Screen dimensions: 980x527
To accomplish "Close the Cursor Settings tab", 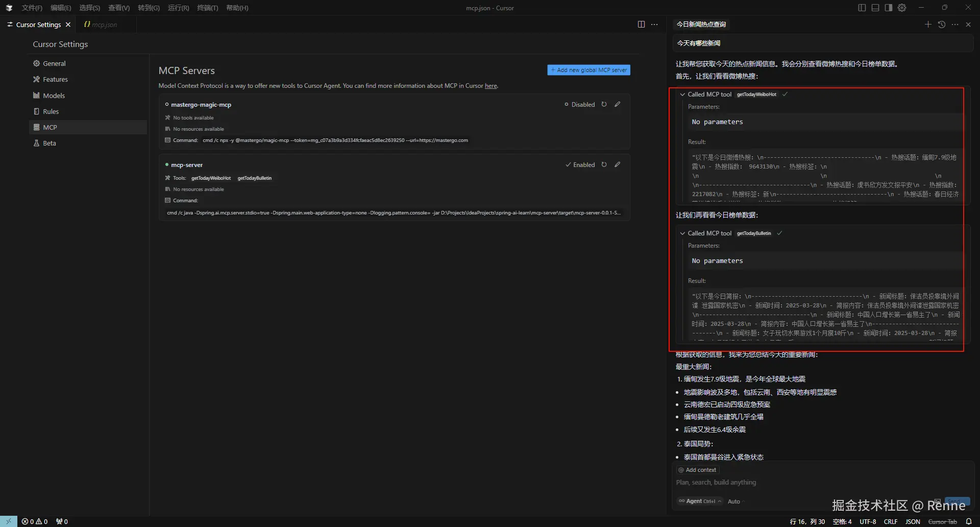I will [x=68, y=25].
